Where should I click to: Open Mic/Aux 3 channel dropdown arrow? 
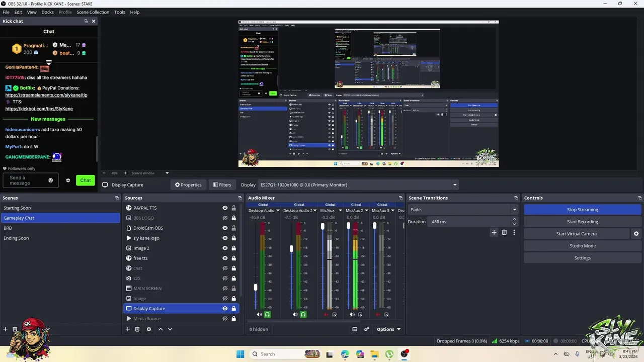[x=392, y=211]
